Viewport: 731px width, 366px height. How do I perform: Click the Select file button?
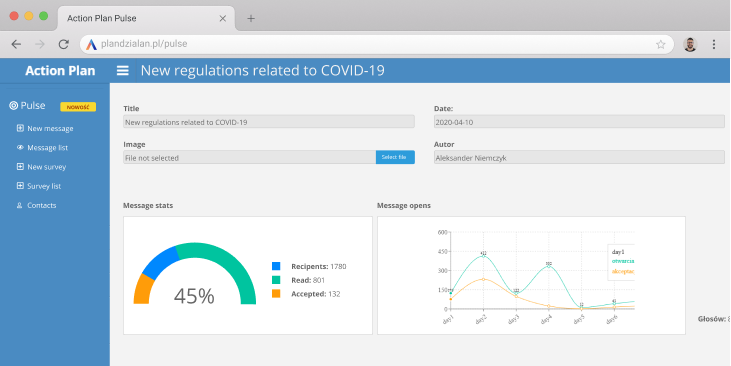[395, 157]
